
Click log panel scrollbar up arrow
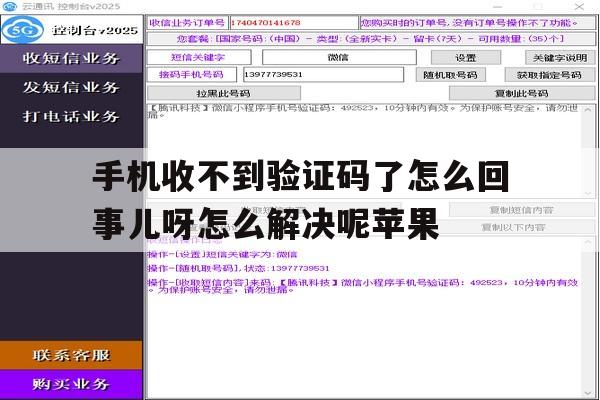[x=588, y=243]
